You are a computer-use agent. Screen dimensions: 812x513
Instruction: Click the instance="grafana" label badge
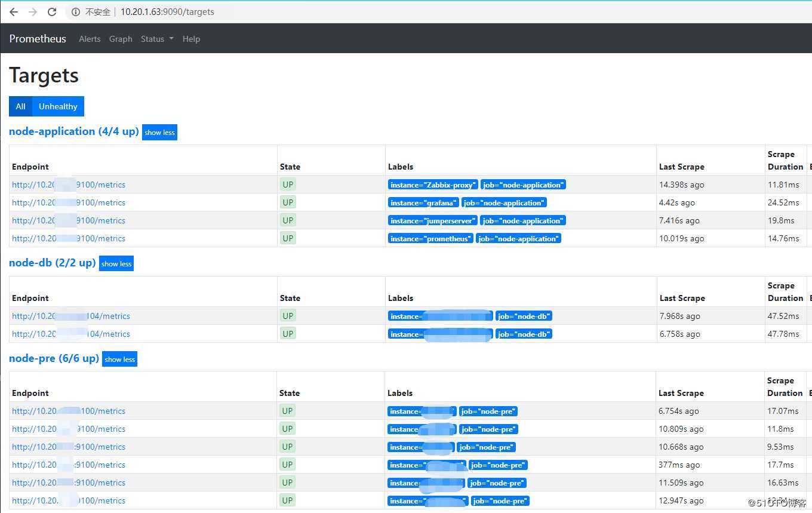[x=423, y=203]
